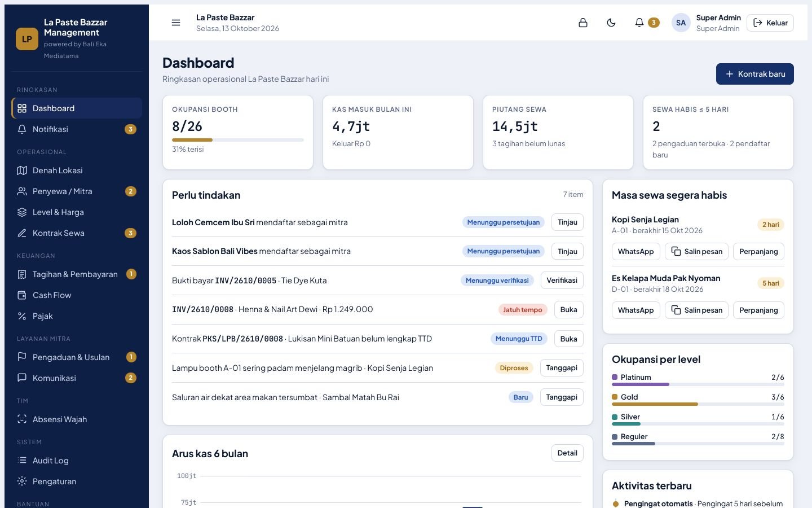Open Komunikasi menu item

(77, 378)
